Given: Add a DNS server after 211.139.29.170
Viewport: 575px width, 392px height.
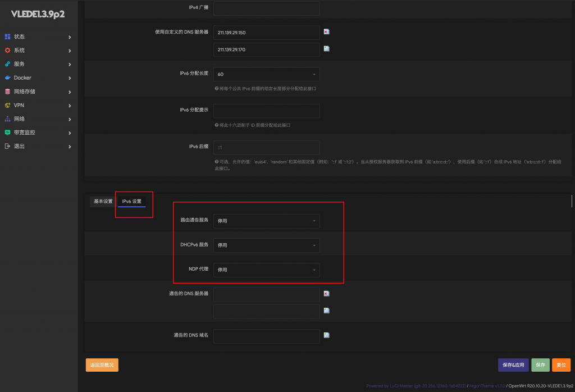Looking at the screenshot, I should pyautogui.click(x=326, y=49).
